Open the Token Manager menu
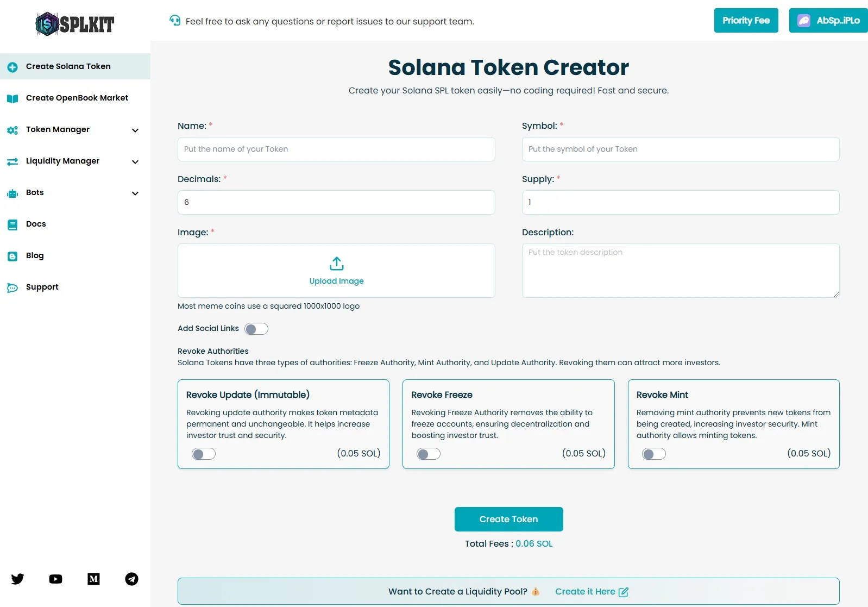 coord(75,129)
